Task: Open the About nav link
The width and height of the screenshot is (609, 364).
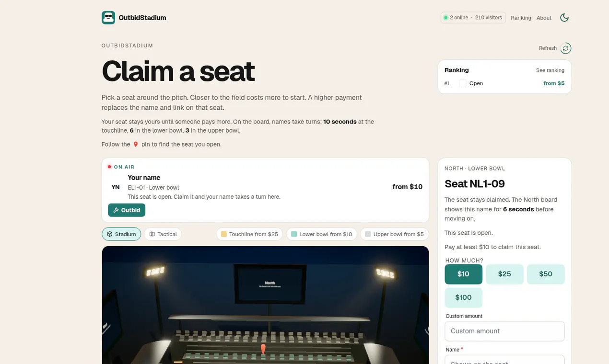Action: (544, 18)
